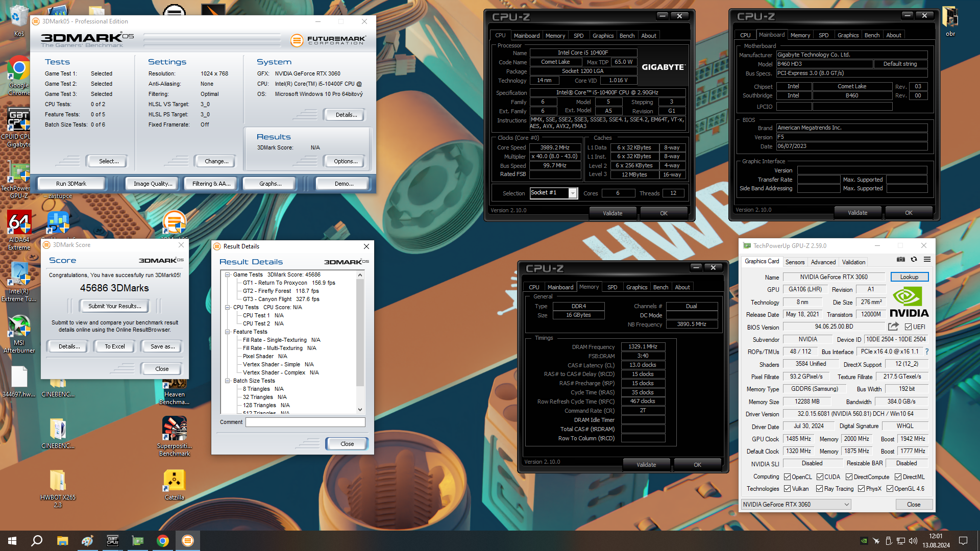The height and width of the screenshot is (551, 980).
Task: Toggle the UEFI checkbox in GPU-Z
Action: point(909,327)
